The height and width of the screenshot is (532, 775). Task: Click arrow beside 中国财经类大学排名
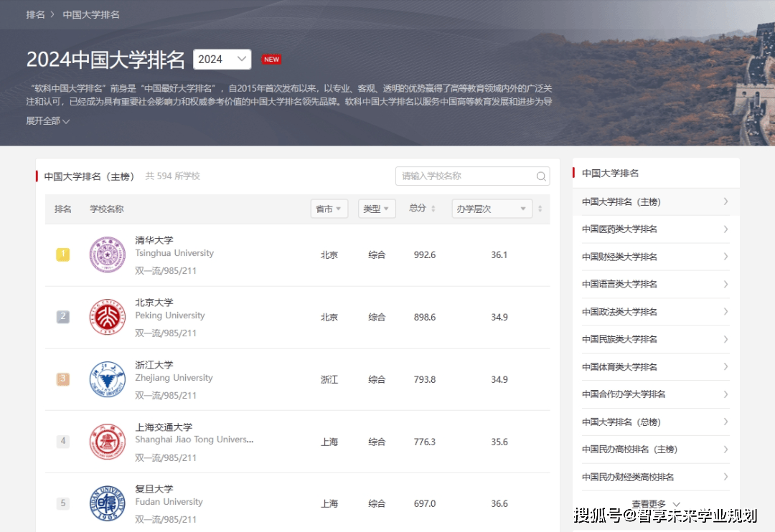(725, 257)
